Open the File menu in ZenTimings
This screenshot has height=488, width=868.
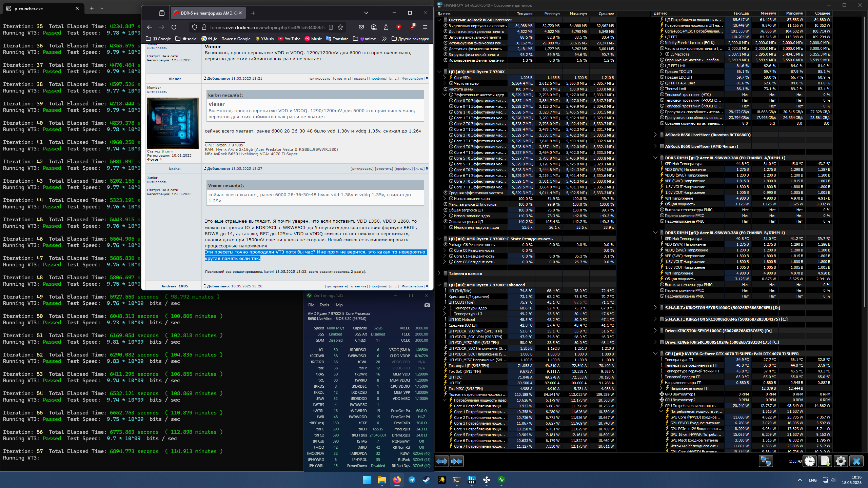(x=311, y=305)
